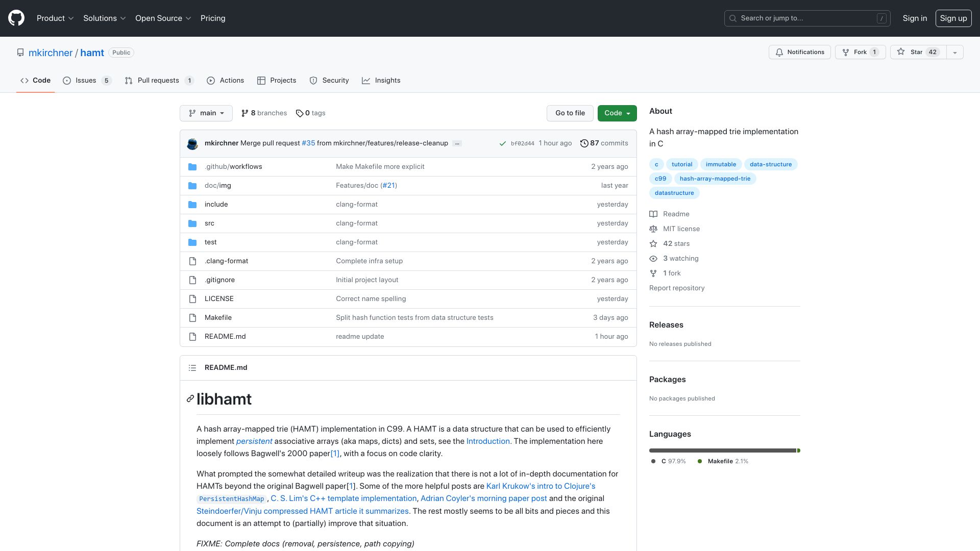Click the languages bar C segment
980x551 pixels.
tap(723, 450)
